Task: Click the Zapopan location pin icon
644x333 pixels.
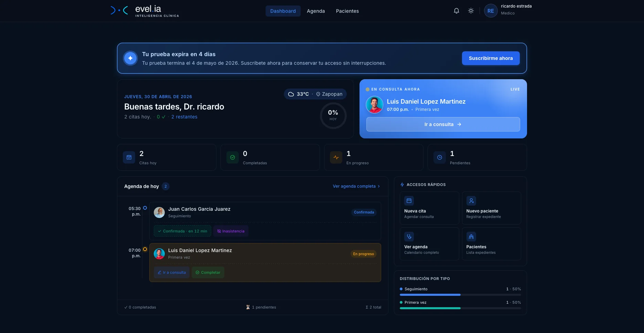Action: click(318, 94)
